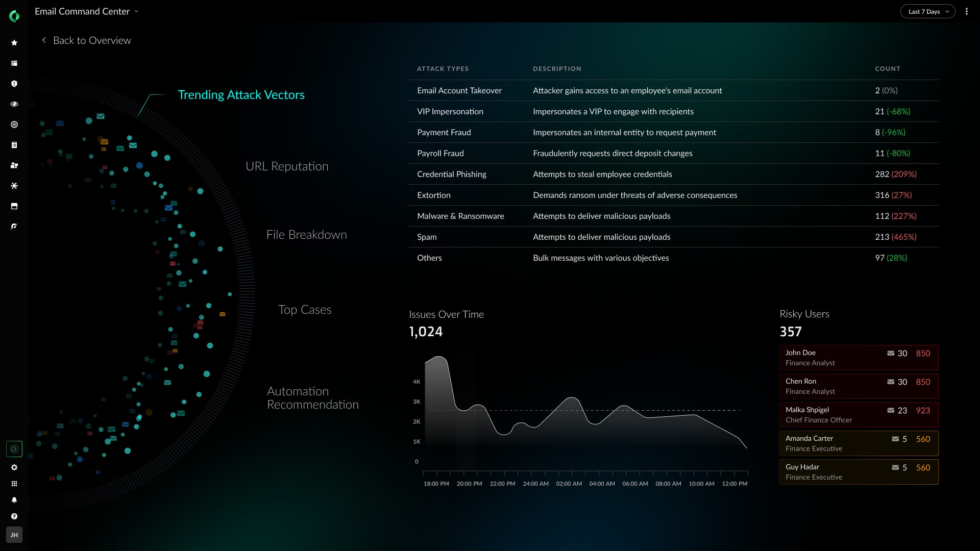Open the shield alert icon in sidebar

(x=14, y=84)
